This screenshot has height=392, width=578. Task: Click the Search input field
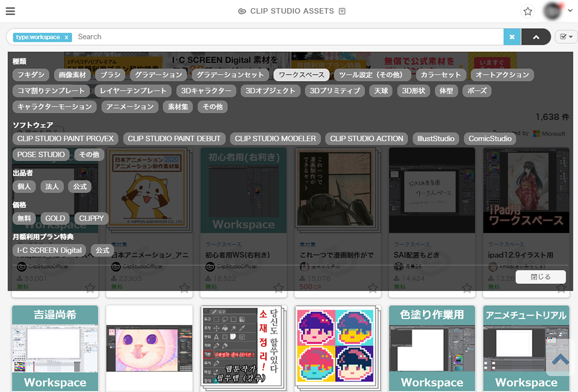coord(289,37)
